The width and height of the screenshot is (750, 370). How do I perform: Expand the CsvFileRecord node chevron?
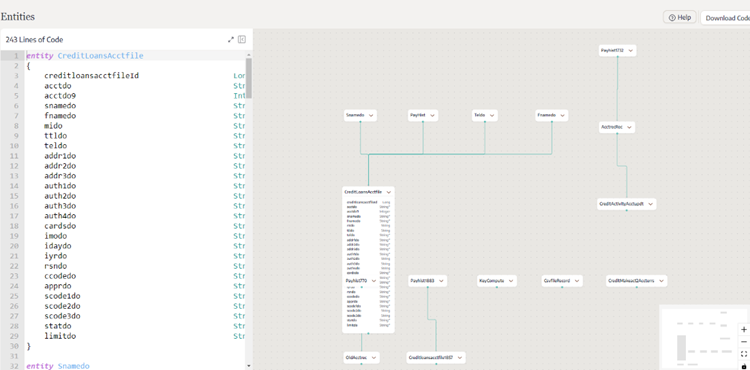577,281
